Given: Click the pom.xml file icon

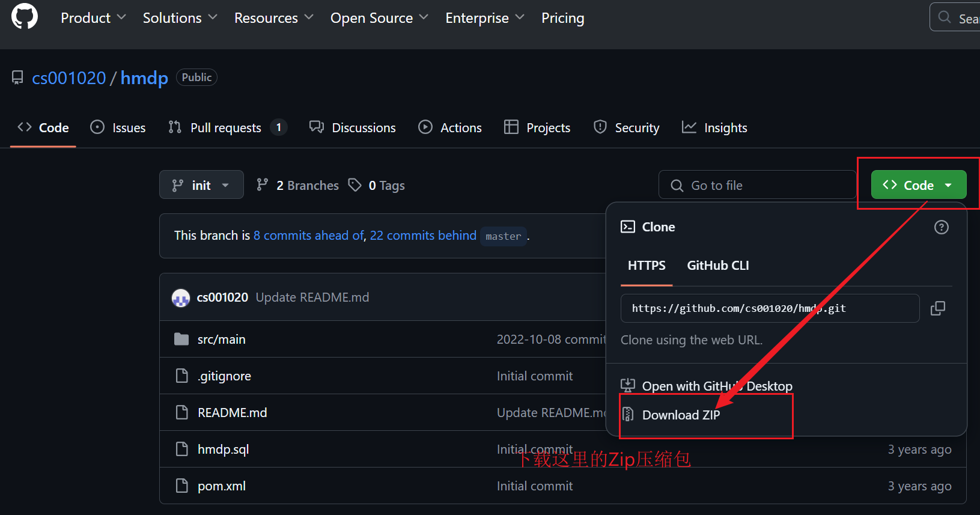Looking at the screenshot, I should (x=181, y=486).
